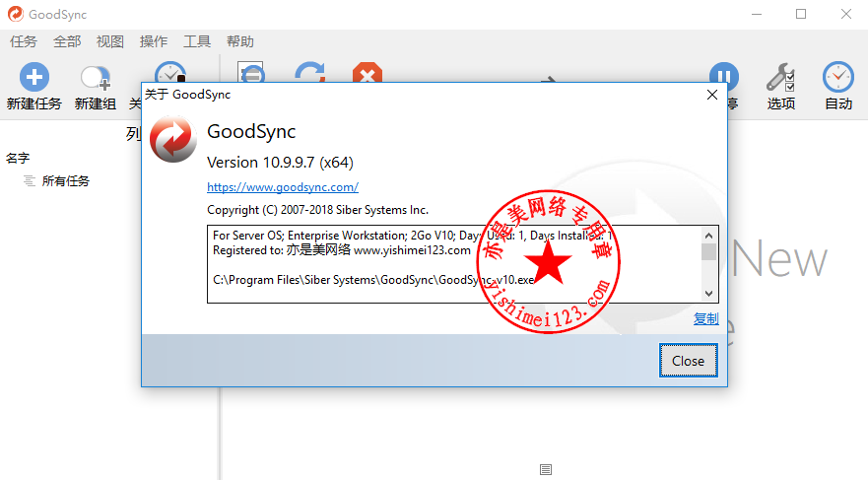Open the goodsync.com website link

[x=283, y=187]
